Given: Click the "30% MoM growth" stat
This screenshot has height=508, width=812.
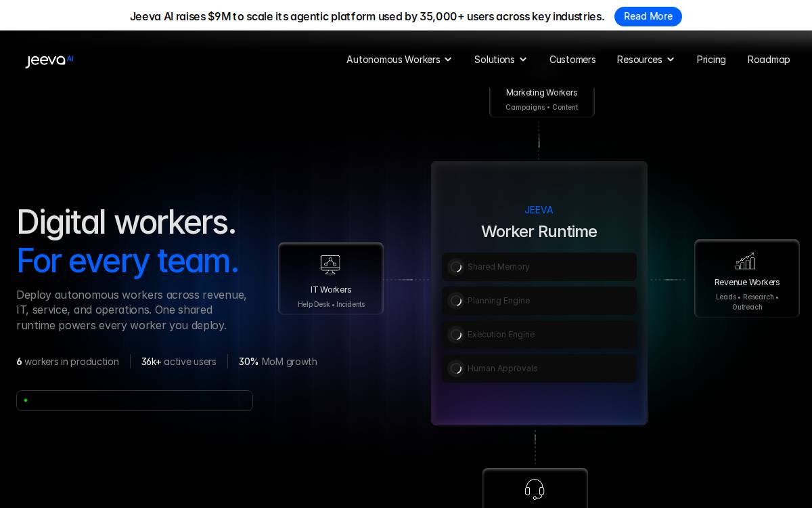Looking at the screenshot, I should point(278,362).
